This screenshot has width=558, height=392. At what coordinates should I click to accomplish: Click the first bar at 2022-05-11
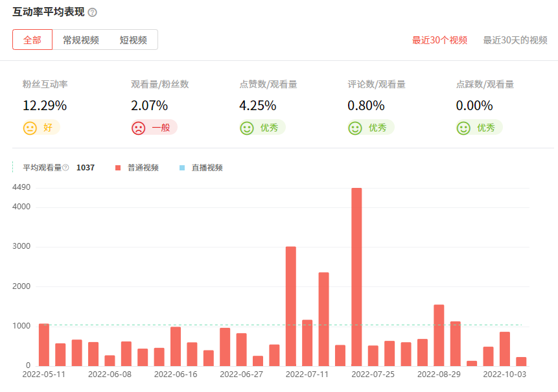[44, 345]
